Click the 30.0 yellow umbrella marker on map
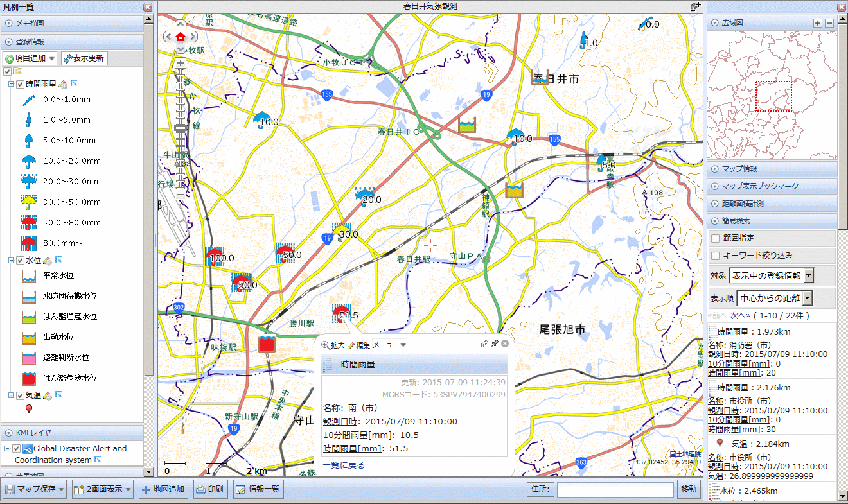The height and width of the screenshot is (504, 848). 342,232
